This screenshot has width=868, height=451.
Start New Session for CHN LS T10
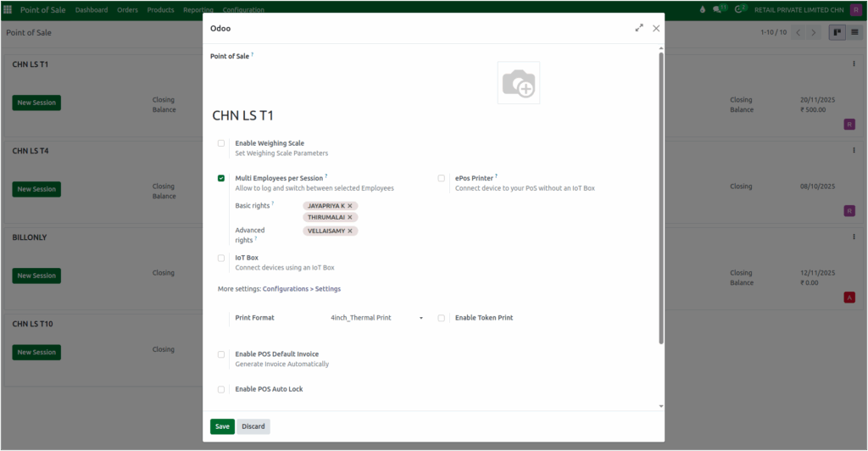(36, 352)
